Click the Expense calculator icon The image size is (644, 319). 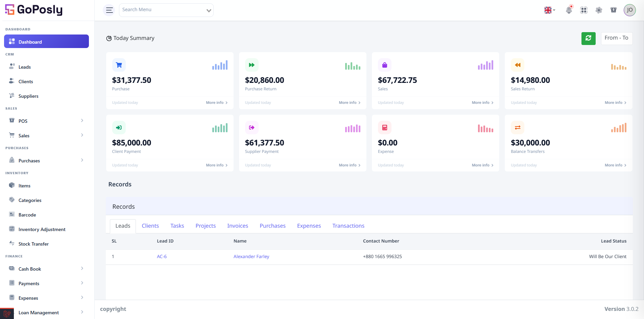385,128
